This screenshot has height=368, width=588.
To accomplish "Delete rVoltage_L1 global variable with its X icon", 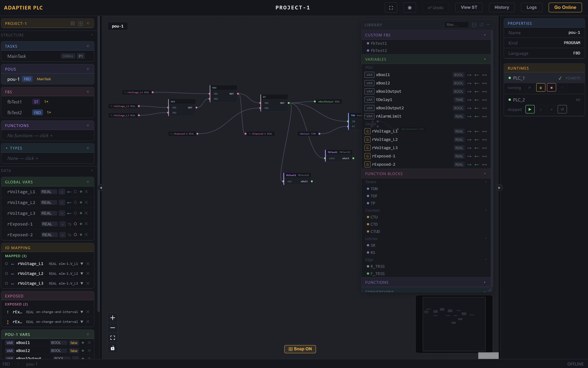I will point(86,192).
